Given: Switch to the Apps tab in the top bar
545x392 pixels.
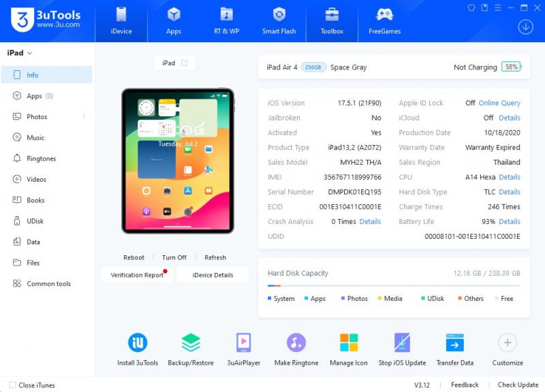Looking at the screenshot, I should click(x=174, y=21).
